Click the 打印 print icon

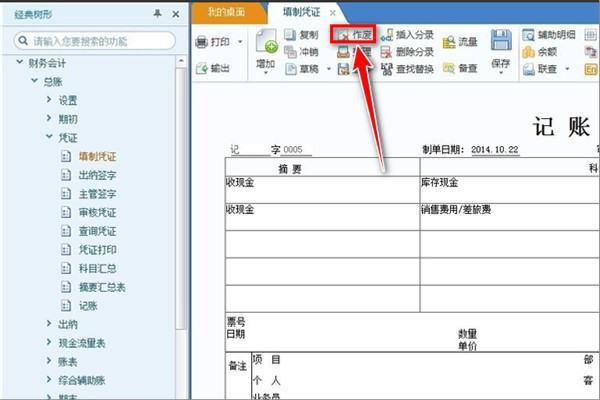[x=202, y=43]
